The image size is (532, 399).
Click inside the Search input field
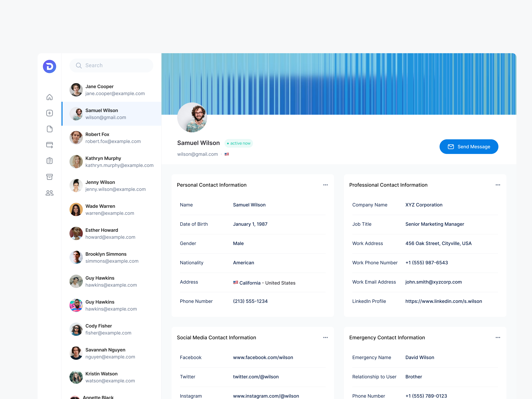pos(113,65)
